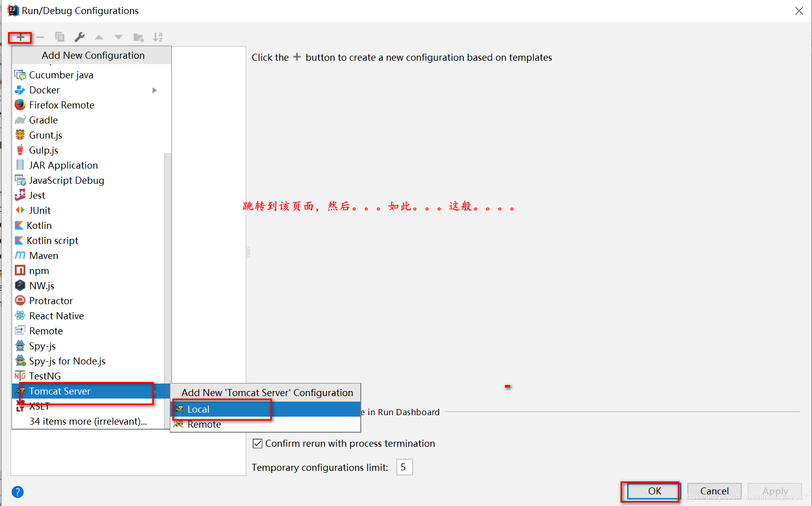Image resolution: width=812 pixels, height=506 pixels.
Task: Click the Move Up arrow icon
Action: (x=99, y=37)
